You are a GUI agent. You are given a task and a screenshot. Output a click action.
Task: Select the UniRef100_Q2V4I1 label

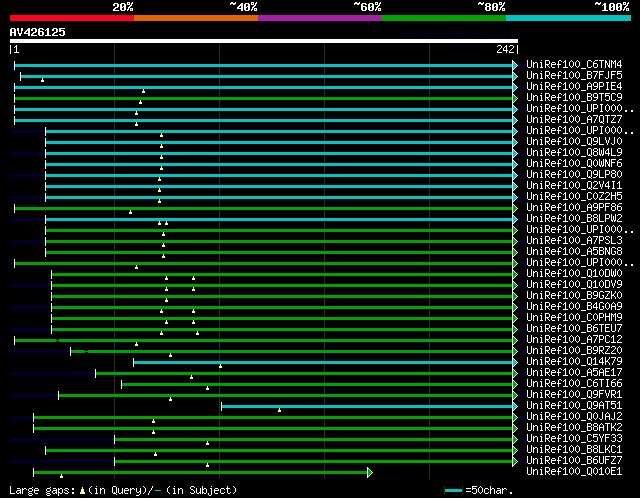[574, 186]
